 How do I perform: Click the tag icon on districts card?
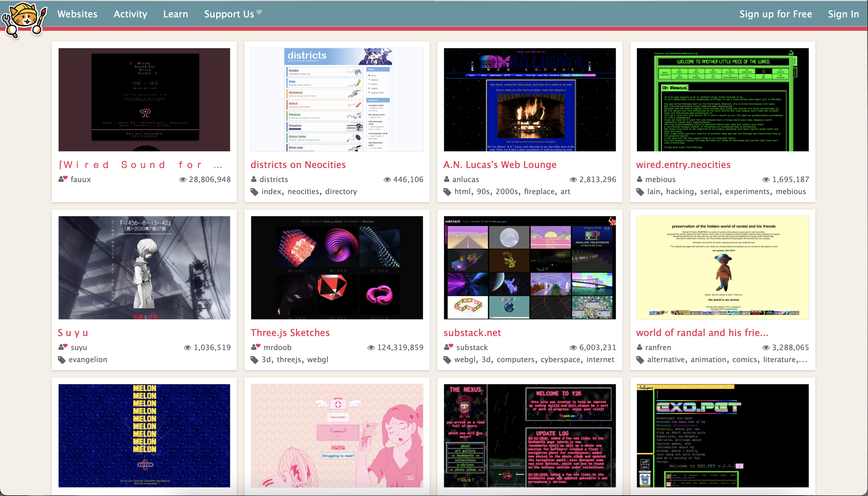[x=255, y=192]
